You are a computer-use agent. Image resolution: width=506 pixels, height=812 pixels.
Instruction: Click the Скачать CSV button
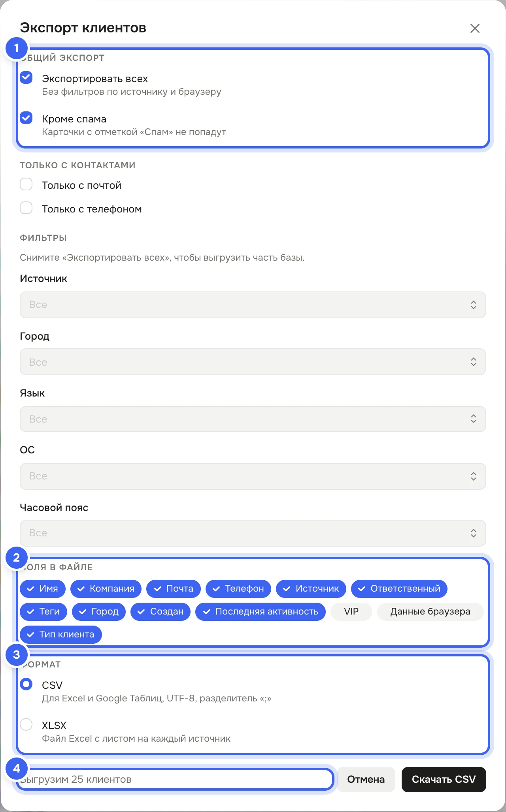click(x=444, y=780)
